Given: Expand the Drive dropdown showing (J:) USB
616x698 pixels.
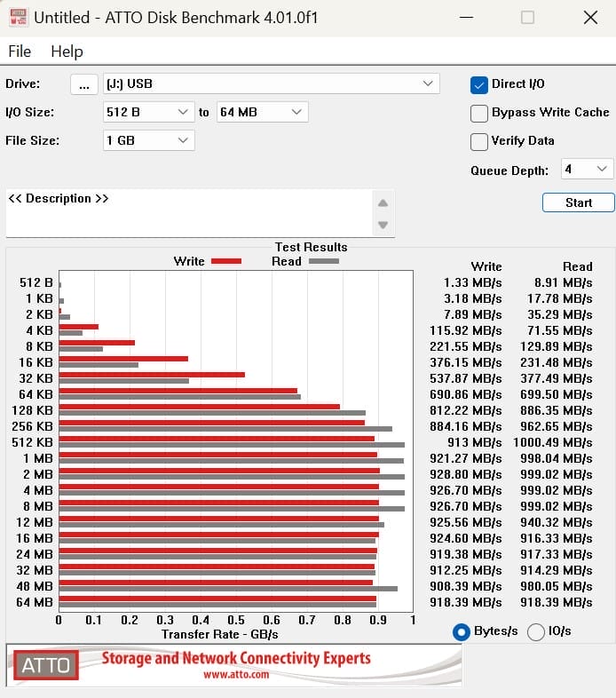Looking at the screenshot, I should (271, 83).
